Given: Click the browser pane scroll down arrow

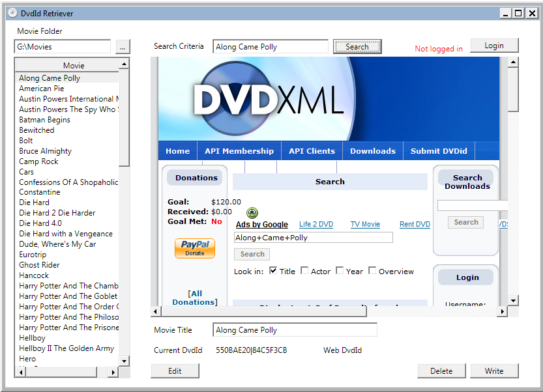Looking at the screenshot, I should pos(513,300).
